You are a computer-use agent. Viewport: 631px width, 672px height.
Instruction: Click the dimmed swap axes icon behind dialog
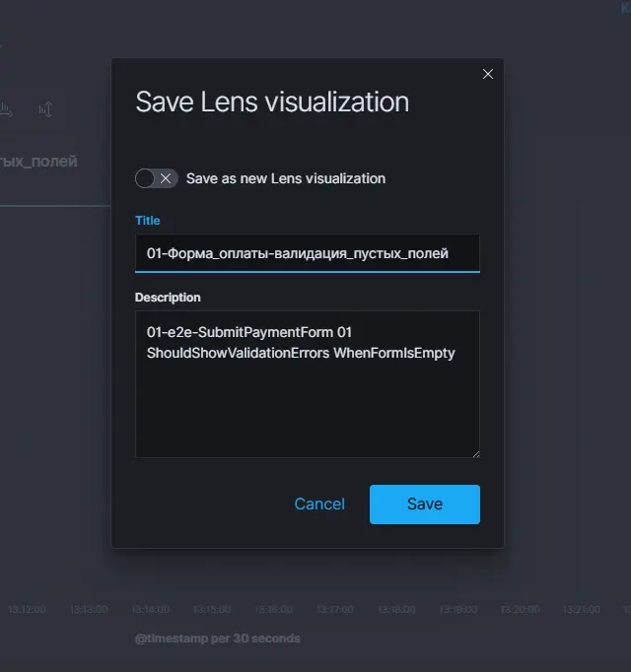point(45,109)
